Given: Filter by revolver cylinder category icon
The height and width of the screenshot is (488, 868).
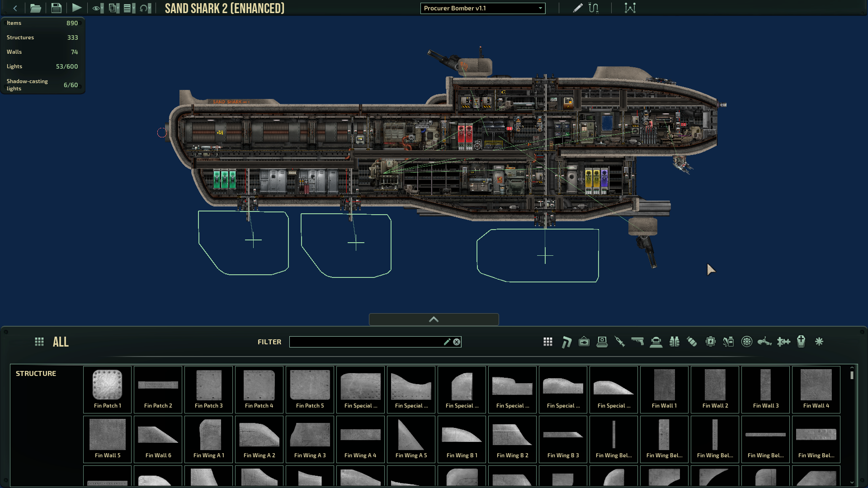Looking at the screenshot, I should 747,342.
